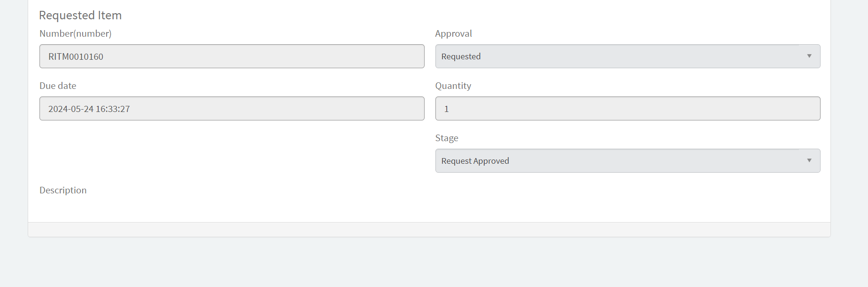Click the Due date label
Screen dimensions: 868x287
(58, 86)
